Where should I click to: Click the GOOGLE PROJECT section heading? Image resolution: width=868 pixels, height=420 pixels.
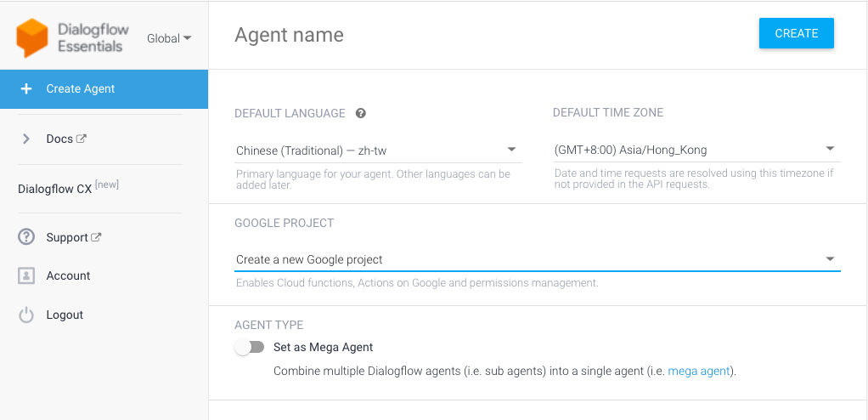pos(285,223)
